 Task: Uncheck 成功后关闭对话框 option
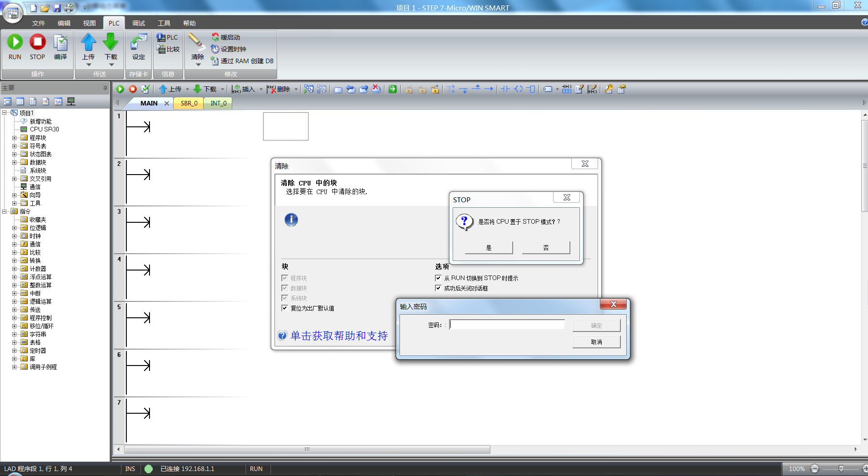pyautogui.click(x=438, y=288)
